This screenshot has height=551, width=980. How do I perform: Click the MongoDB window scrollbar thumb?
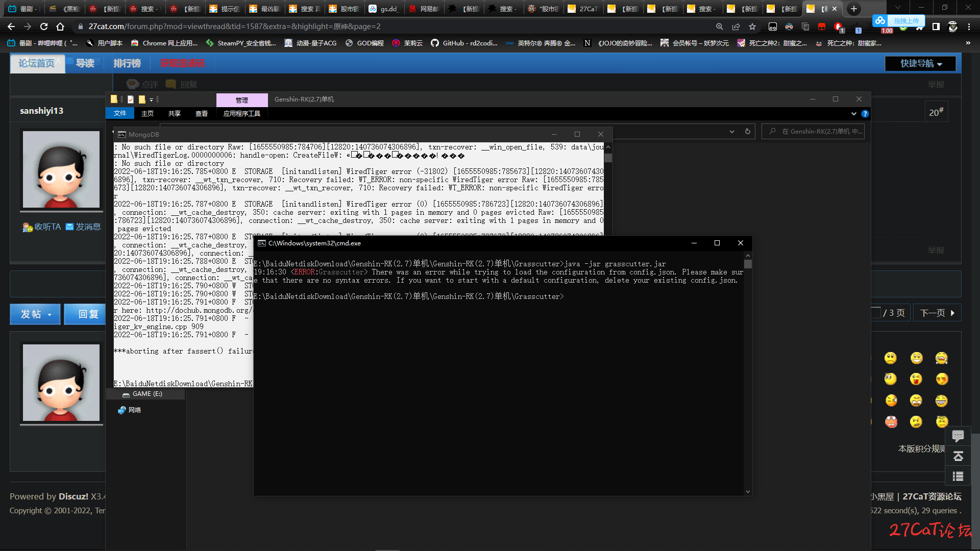[608, 158]
